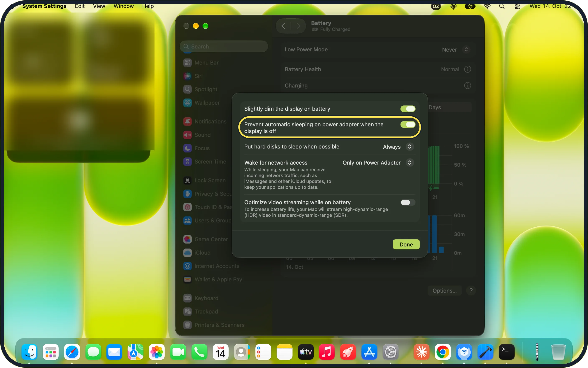
Task: Open Photos from the Dock
Action: [157, 352]
